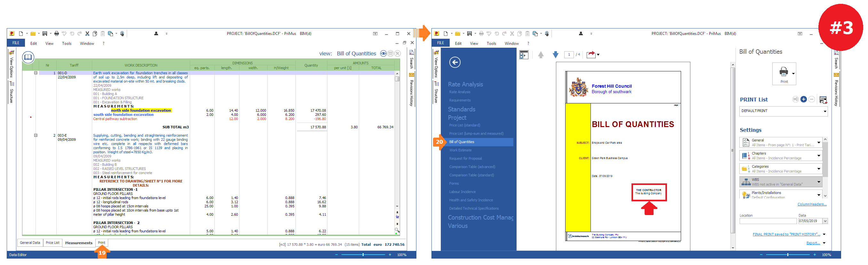This screenshot has height=265, width=868.
Task: Select Labour Incidence in print menu
Action: point(462,192)
